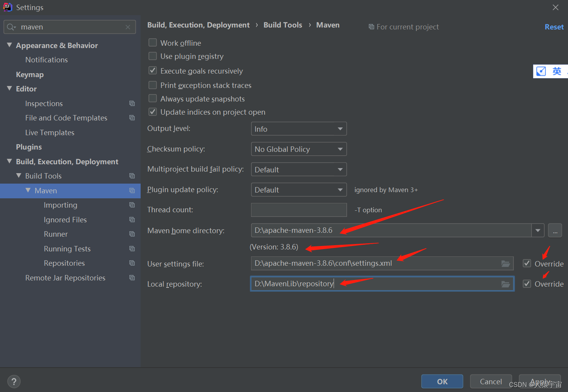
Task: Browse folder icon in User settings file field
Action: pos(506,264)
